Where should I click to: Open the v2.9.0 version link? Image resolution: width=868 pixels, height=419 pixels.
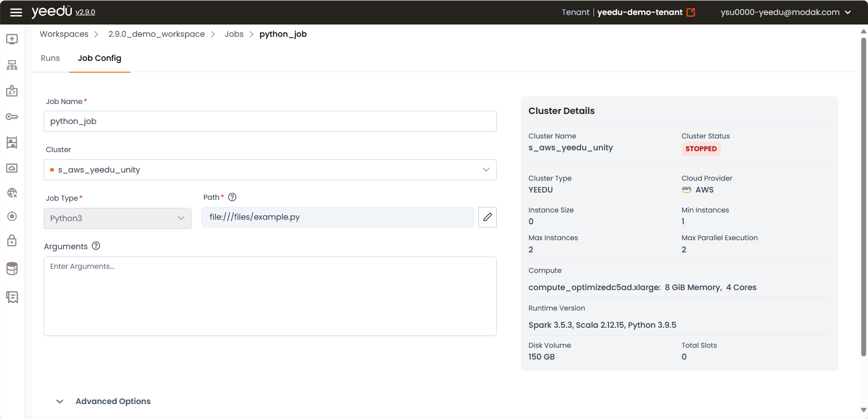point(85,12)
